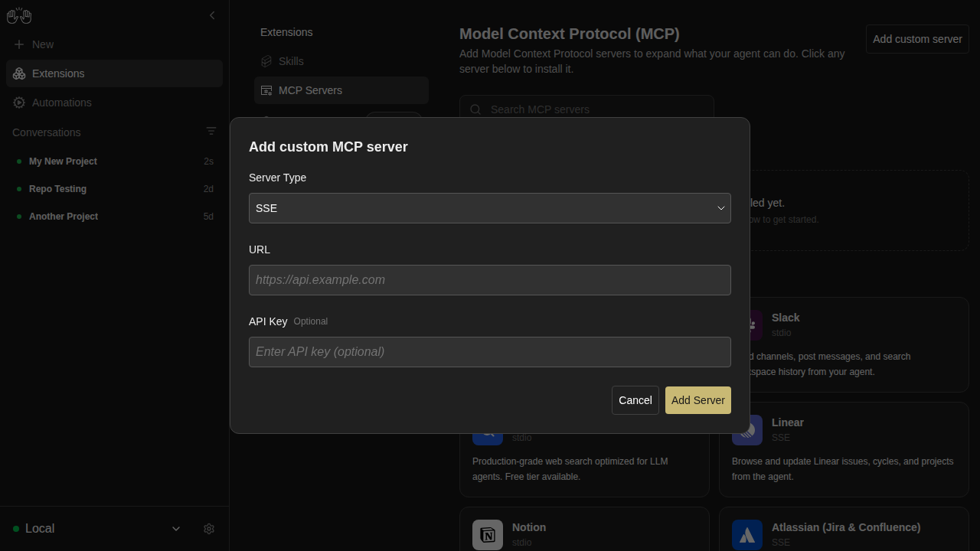Click the Notion server icon

click(x=488, y=535)
